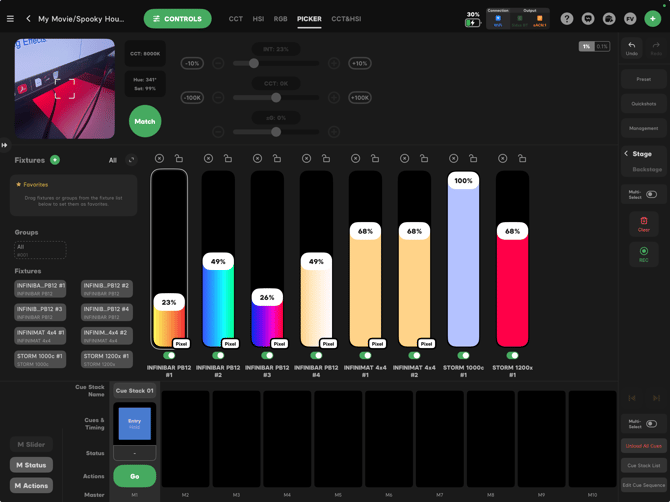Open the Cue Stack List

click(644, 465)
